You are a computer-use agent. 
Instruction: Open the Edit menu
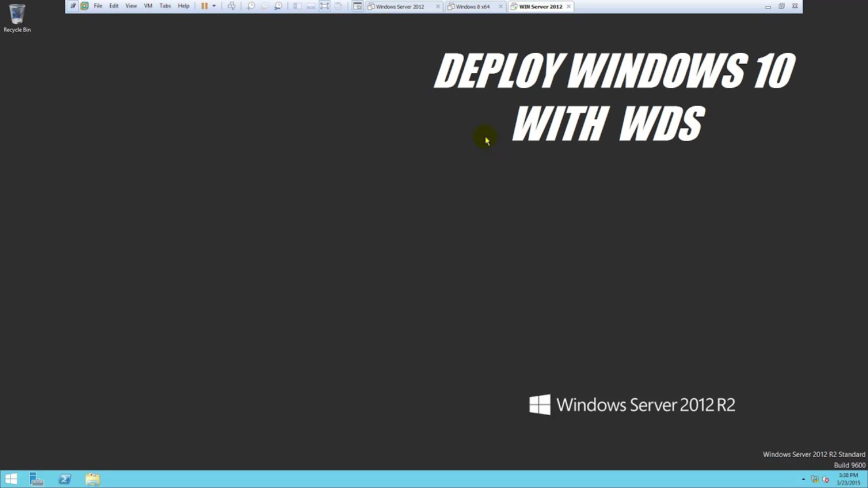pyautogui.click(x=114, y=6)
